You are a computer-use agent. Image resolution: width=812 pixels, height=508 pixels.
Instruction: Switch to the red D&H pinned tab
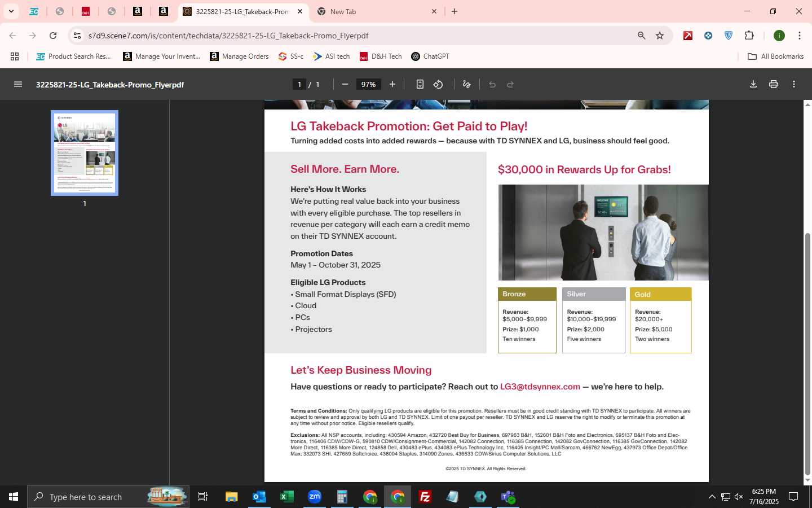pyautogui.click(x=86, y=11)
